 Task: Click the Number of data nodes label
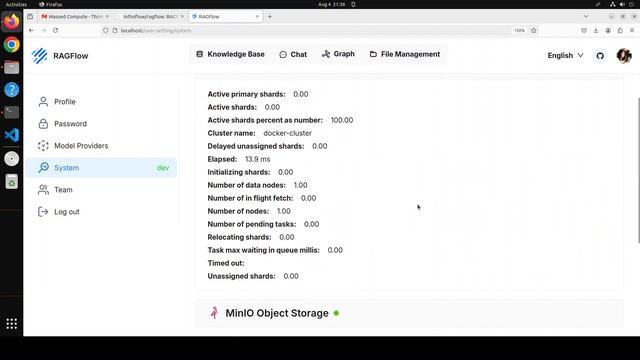pos(247,185)
